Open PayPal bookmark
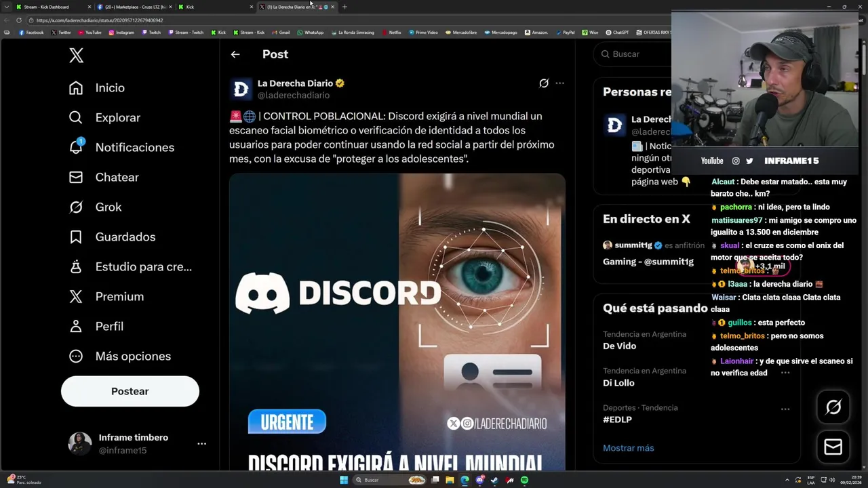This screenshot has height=488, width=868. tap(565, 33)
